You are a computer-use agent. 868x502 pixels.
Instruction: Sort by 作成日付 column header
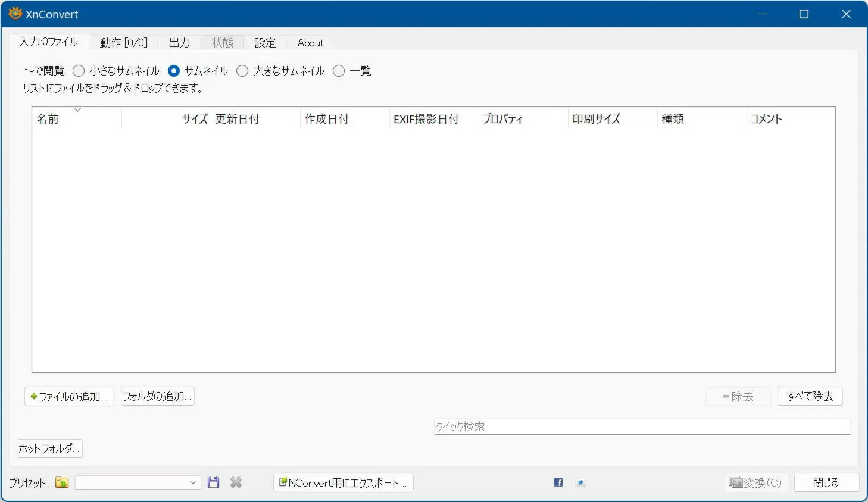click(345, 118)
